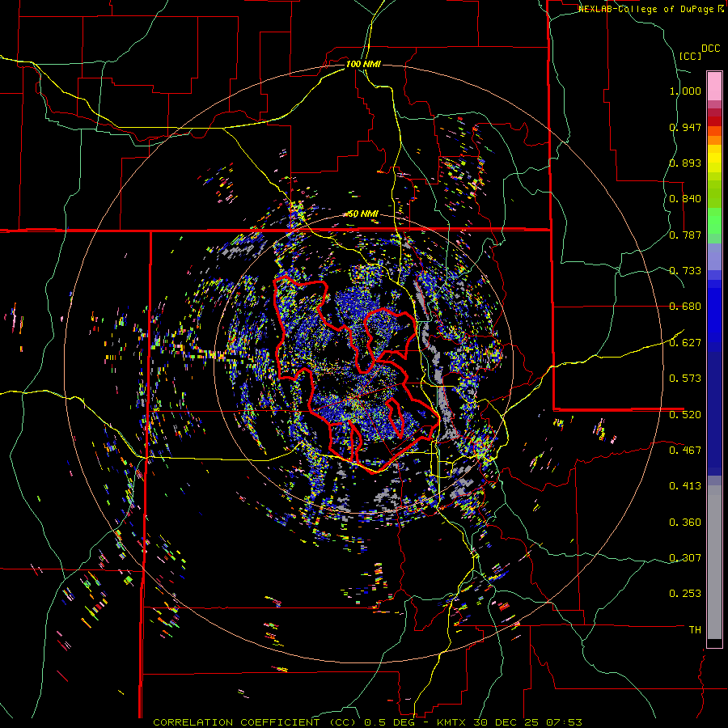Click the 0.307 legend value
728x728 pixels.
click(x=685, y=557)
